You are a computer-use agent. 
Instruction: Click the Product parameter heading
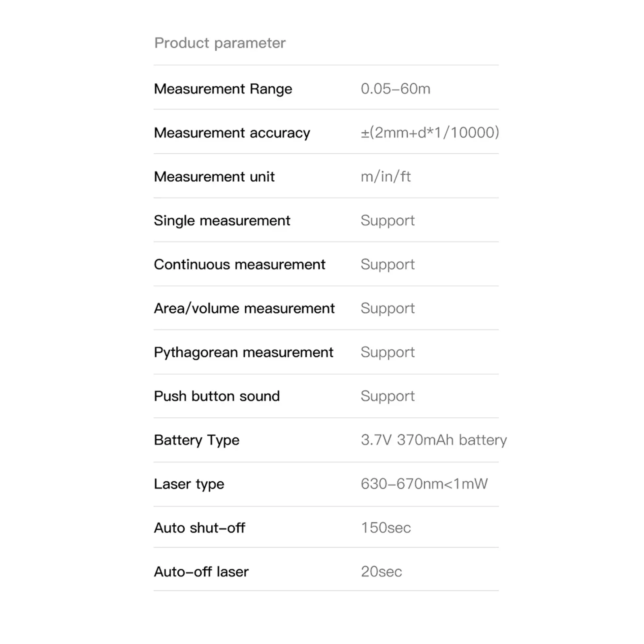click(220, 43)
